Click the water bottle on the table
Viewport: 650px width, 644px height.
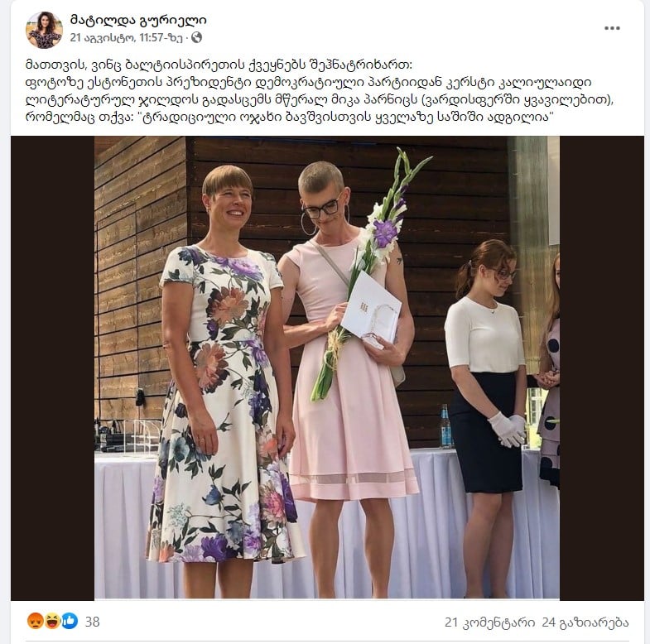(x=445, y=427)
